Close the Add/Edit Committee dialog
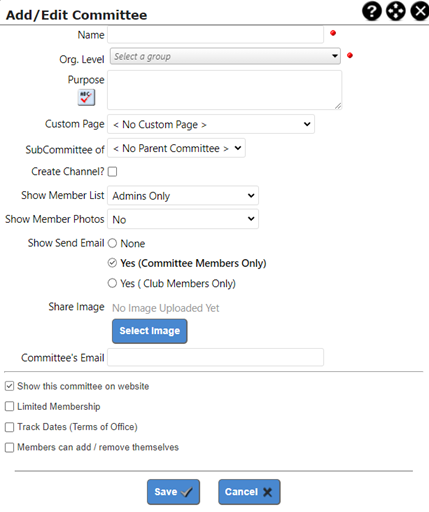This screenshot has width=429, height=512. point(420,11)
